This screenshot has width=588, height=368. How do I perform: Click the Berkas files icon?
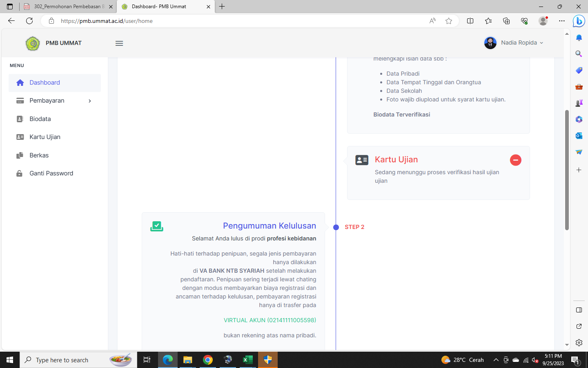click(x=20, y=155)
